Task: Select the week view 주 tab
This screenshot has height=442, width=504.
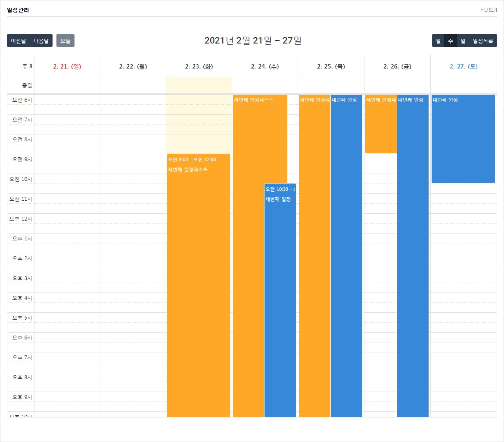Action: (x=450, y=41)
